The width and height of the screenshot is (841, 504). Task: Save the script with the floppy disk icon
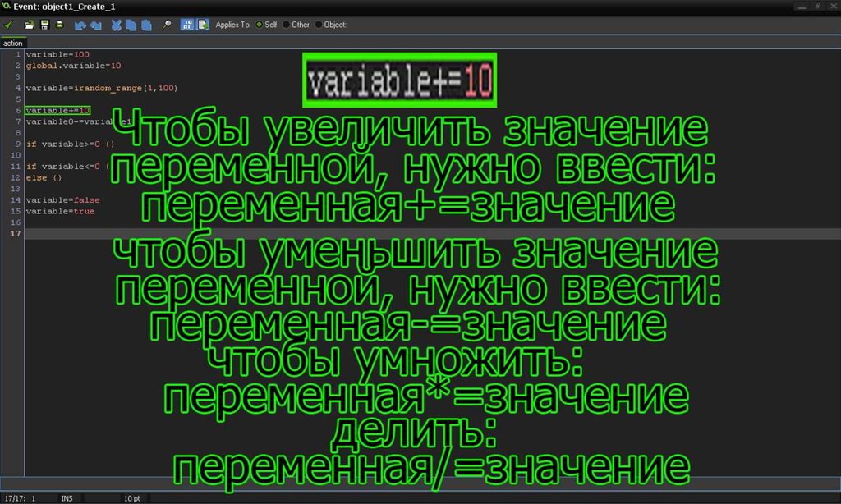pos(45,25)
